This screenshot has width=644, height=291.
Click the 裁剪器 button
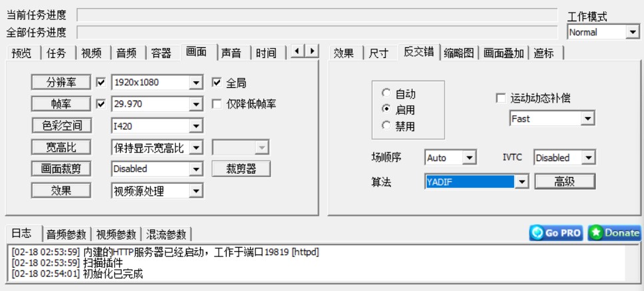coord(241,168)
